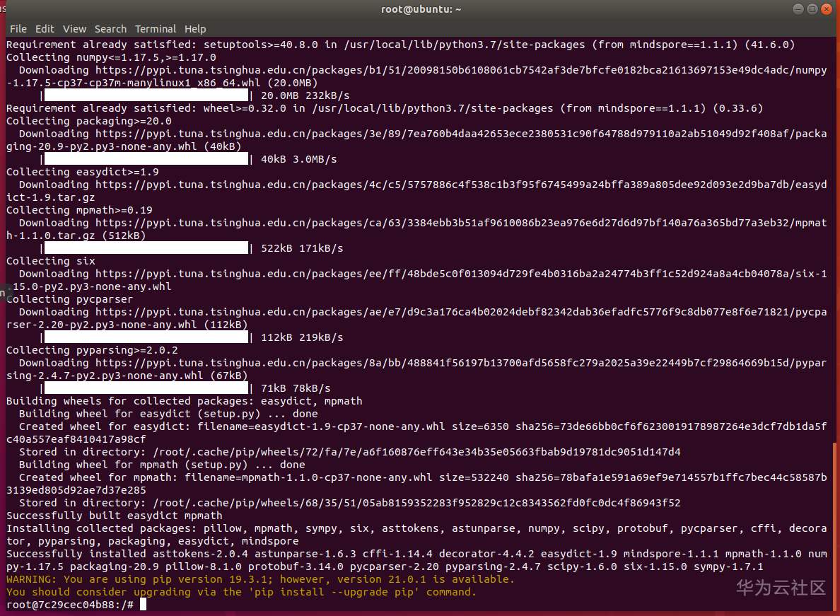
Task: Open the File menu
Action: pyautogui.click(x=18, y=29)
